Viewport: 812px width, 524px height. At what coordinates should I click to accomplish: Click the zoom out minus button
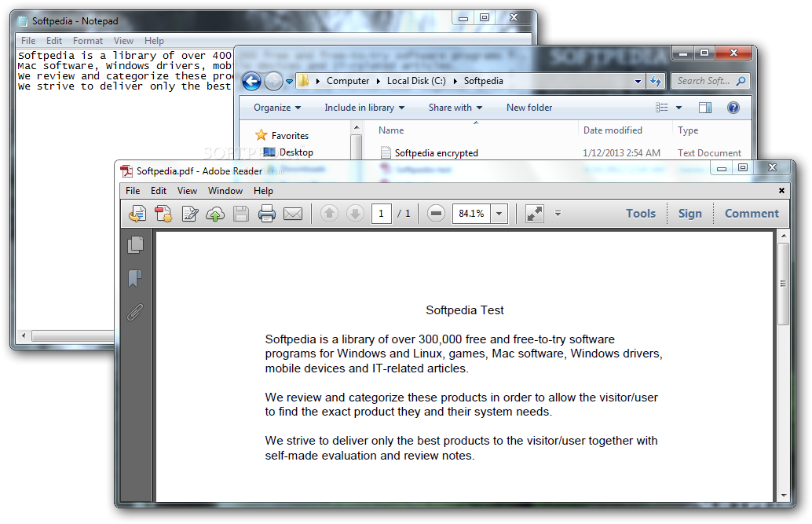pyautogui.click(x=436, y=214)
